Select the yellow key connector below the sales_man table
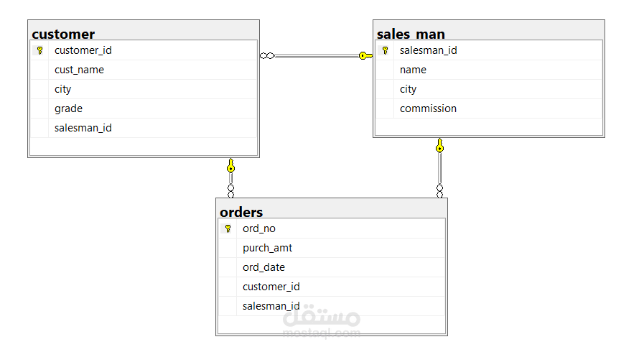Viewport: 644px width, 347px height. (439, 147)
